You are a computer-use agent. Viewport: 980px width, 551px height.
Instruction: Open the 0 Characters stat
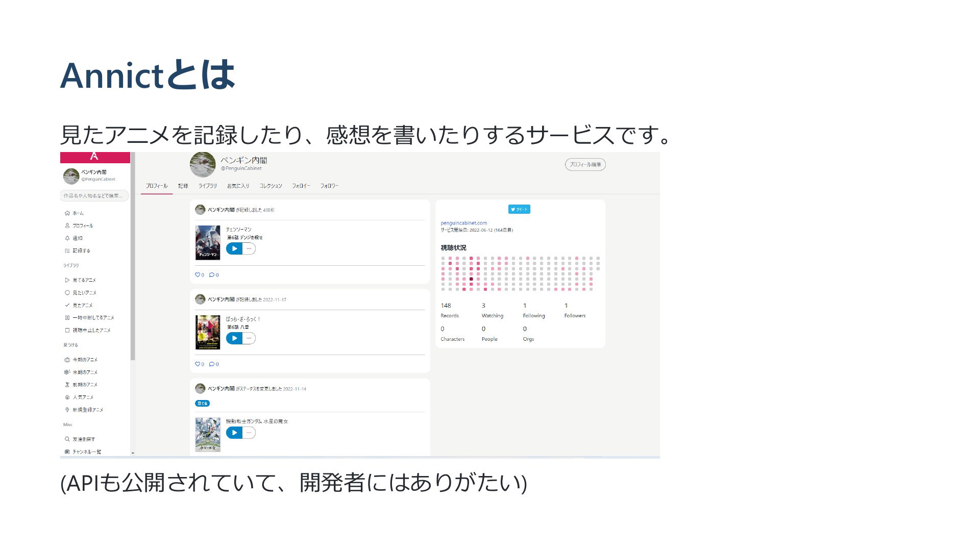coord(453,334)
